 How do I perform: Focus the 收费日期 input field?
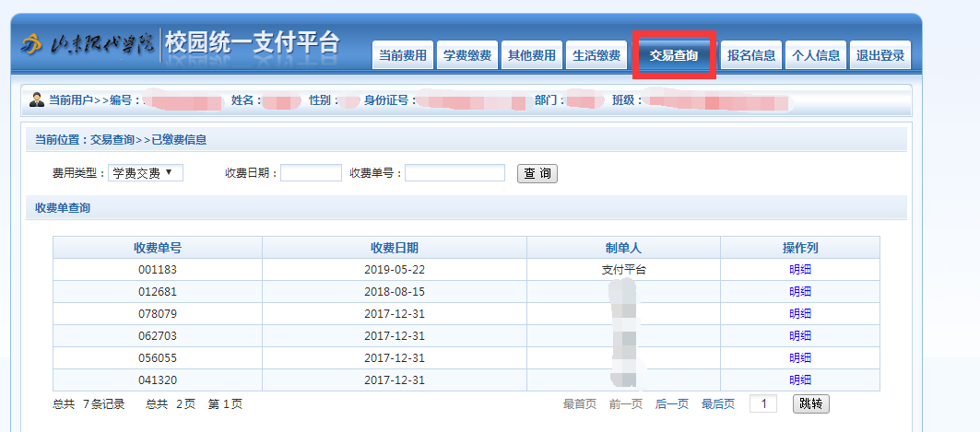coord(311,173)
